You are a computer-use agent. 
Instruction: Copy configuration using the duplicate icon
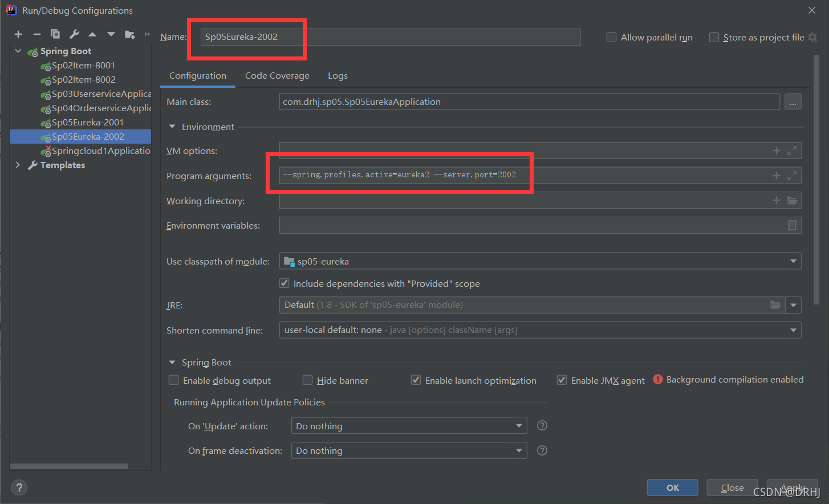(x=55, y=34)
